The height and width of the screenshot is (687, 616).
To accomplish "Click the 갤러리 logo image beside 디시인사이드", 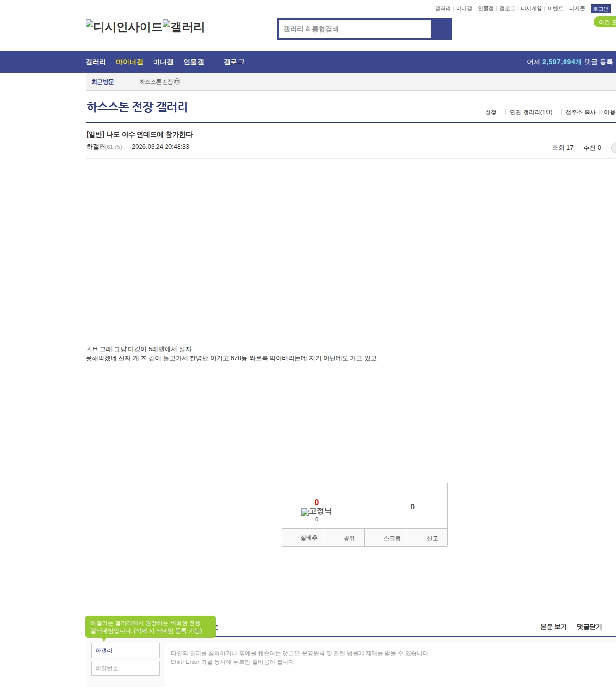I will [184, 27].
